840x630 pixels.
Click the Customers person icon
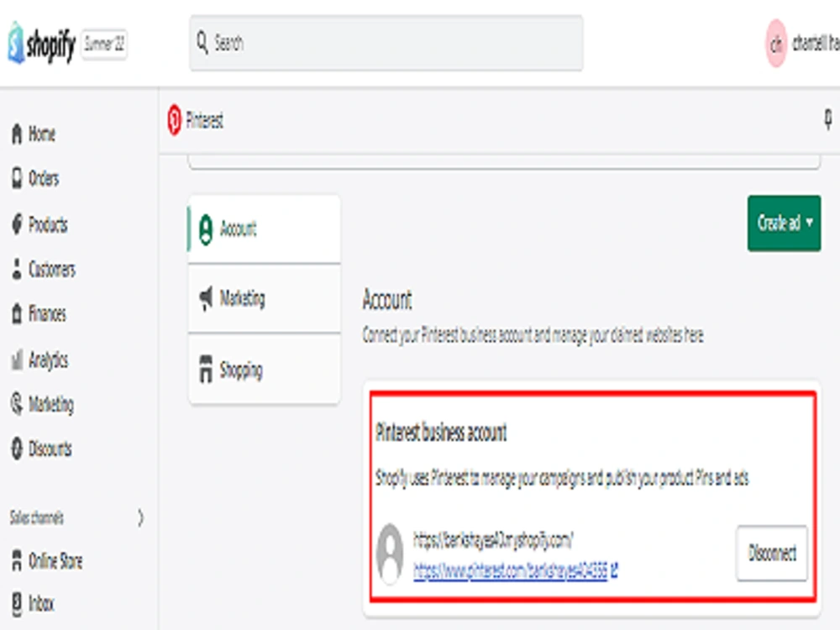pos(17,270)
